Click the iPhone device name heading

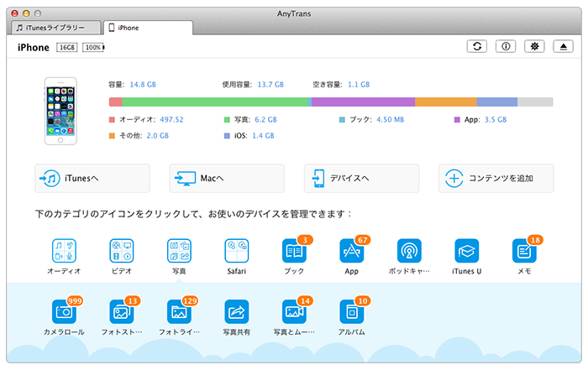tap(34, 48)
